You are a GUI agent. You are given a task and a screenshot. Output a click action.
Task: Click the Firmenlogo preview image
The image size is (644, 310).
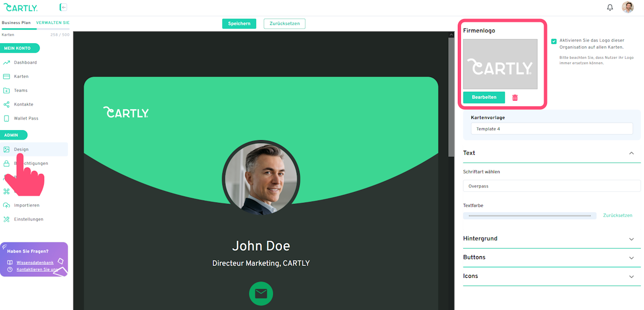tap(500, 64)
